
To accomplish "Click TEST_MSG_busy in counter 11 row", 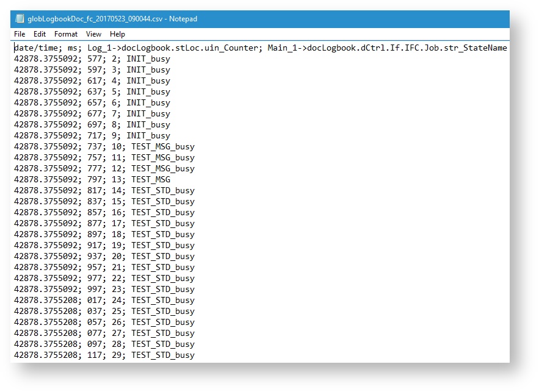I will click(x=163, y=157).
